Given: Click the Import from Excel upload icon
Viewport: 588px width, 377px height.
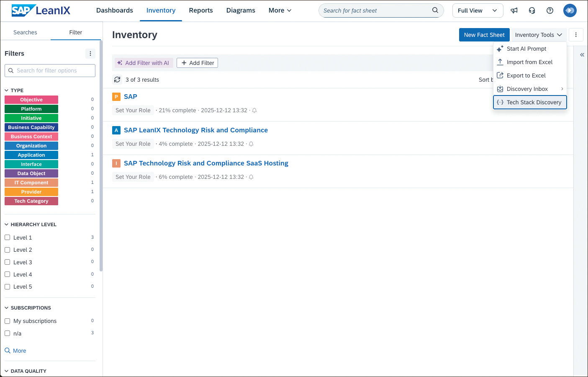Looking at the screenshot, I should point(500,62).
